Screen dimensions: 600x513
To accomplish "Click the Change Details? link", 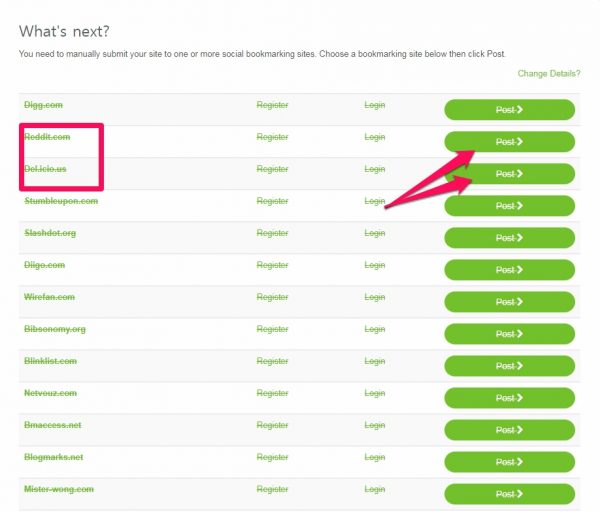I will [x=548, y=74].
